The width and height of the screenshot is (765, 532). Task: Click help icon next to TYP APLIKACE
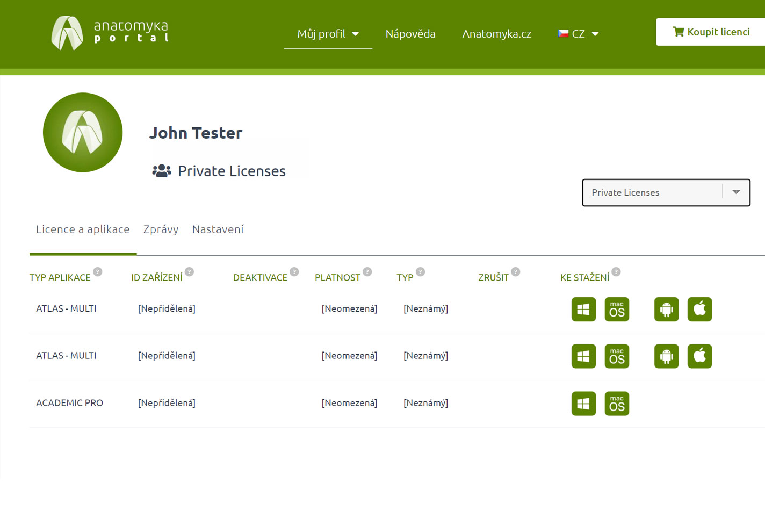tap(98, 272)
